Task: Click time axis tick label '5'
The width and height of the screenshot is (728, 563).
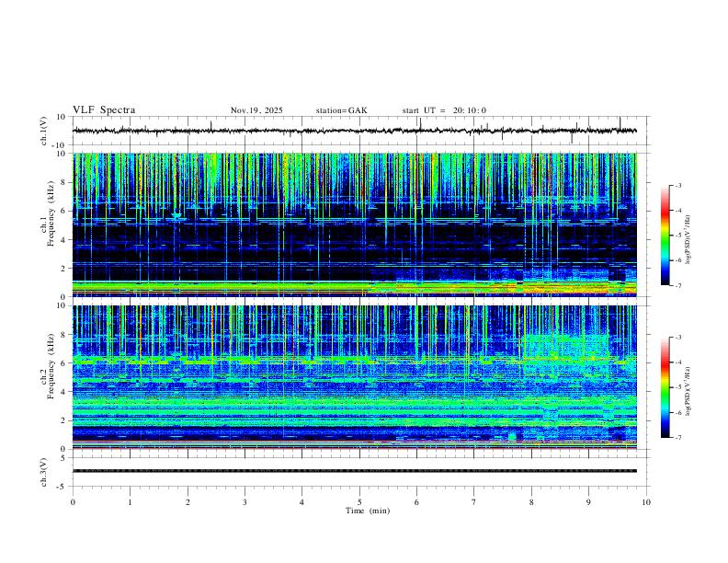Action: pos(359,502)
